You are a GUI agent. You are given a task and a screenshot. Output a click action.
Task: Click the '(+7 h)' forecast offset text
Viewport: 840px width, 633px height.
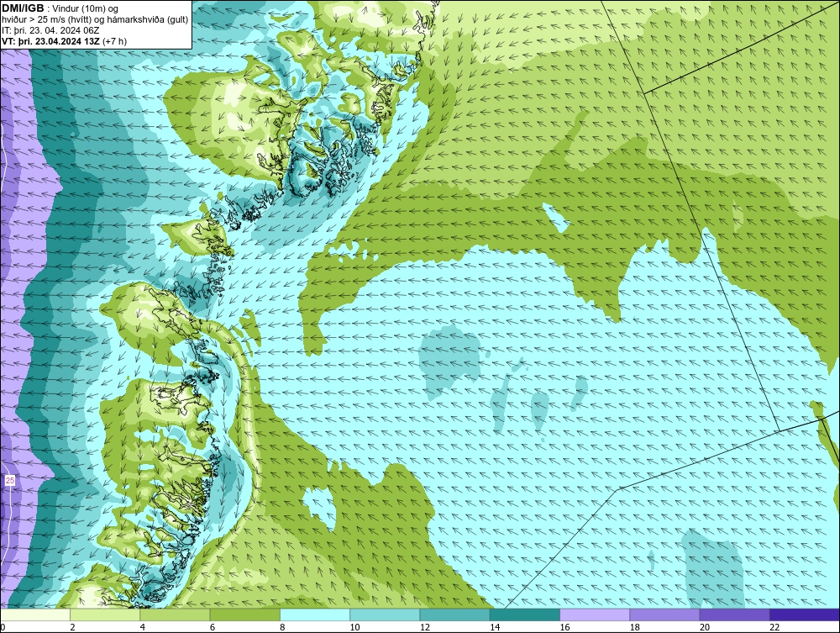point(114,41)
